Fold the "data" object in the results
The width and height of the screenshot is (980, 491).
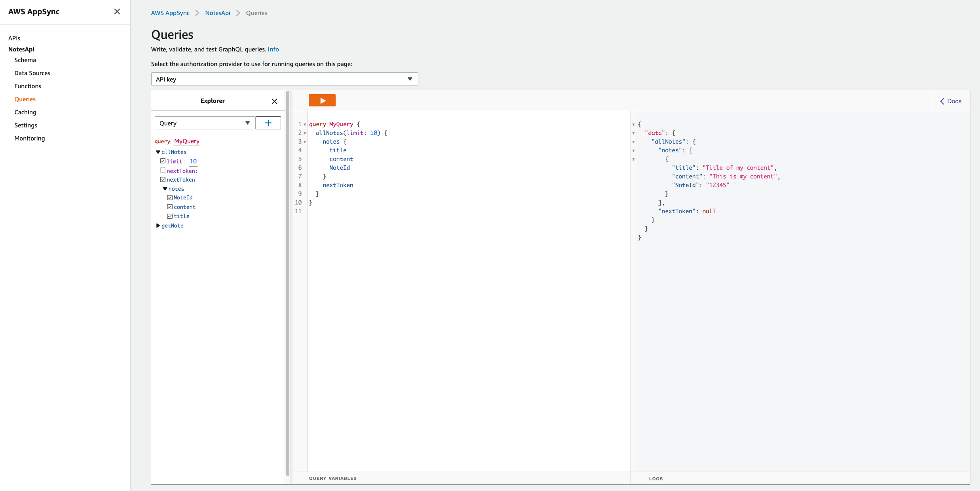(633, 133)
